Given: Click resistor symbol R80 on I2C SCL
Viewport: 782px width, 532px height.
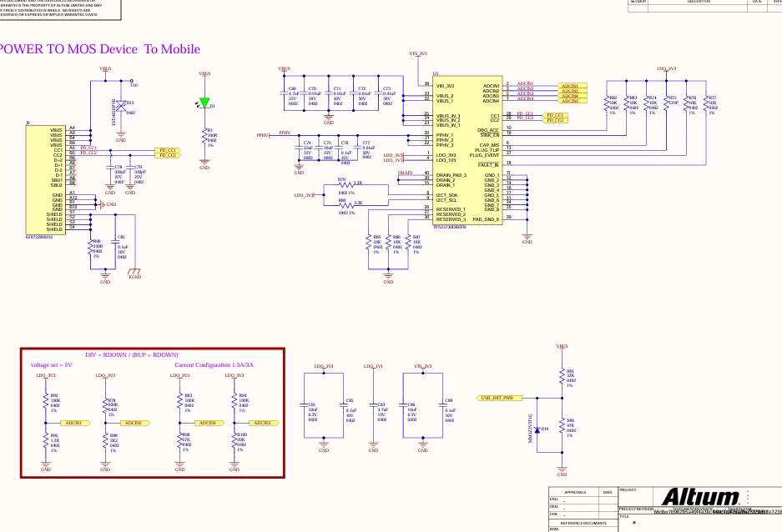Looking at the screenshot, I should [346, 205].
